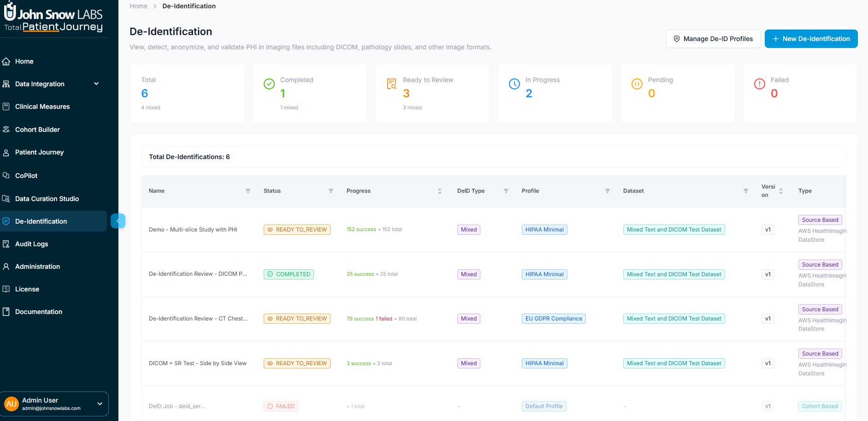The width and height of the screenshot is (868, 421).
Task: Click the Patient Journey sidebar icon
Action: (6, 152)
